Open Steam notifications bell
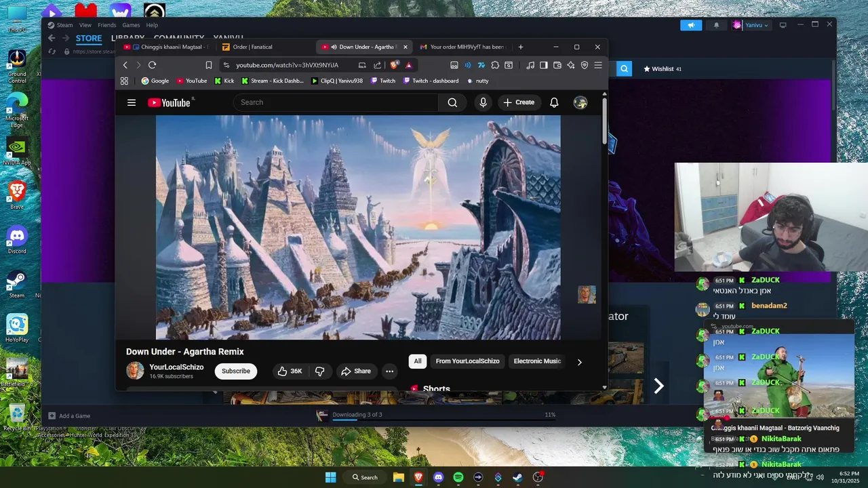868x488 pixels. tap(717, 25)
